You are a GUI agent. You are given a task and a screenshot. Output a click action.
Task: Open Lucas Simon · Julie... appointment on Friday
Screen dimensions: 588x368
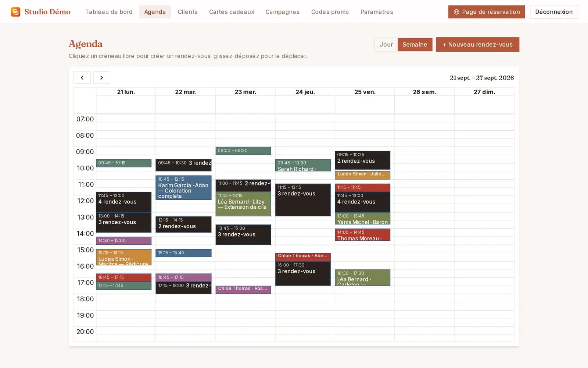(362, 175)
